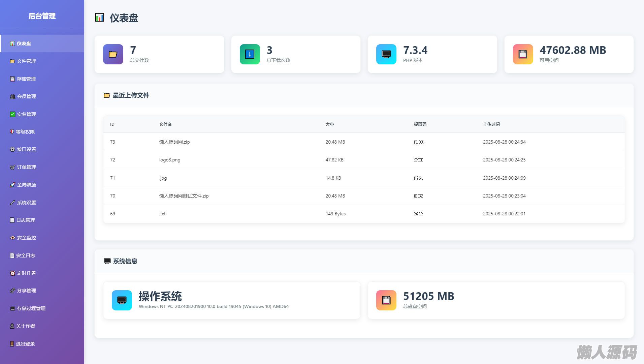Open 安全监控 with the eye icon
The width and height of the screenshot is (644, 364).
(x=26, y=238)
